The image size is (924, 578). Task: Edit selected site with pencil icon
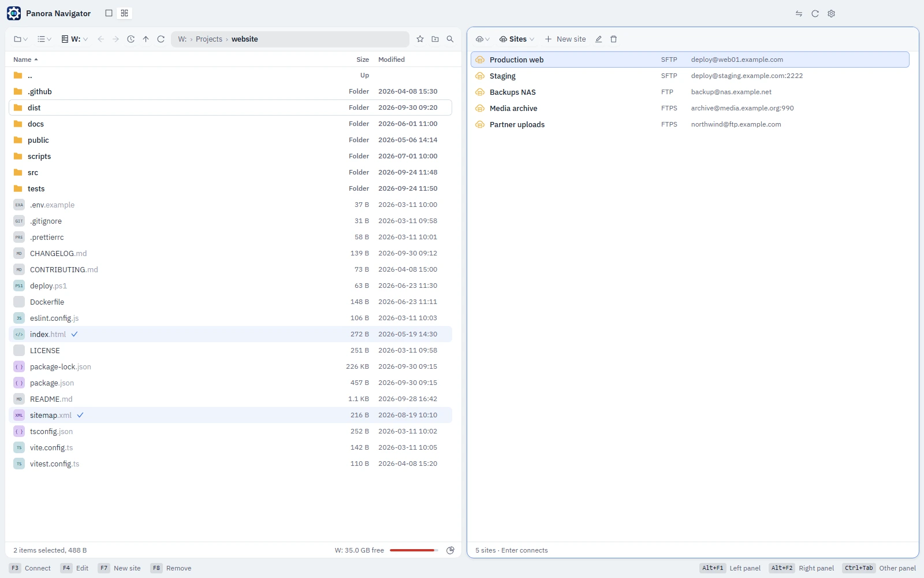click(598, 39)
